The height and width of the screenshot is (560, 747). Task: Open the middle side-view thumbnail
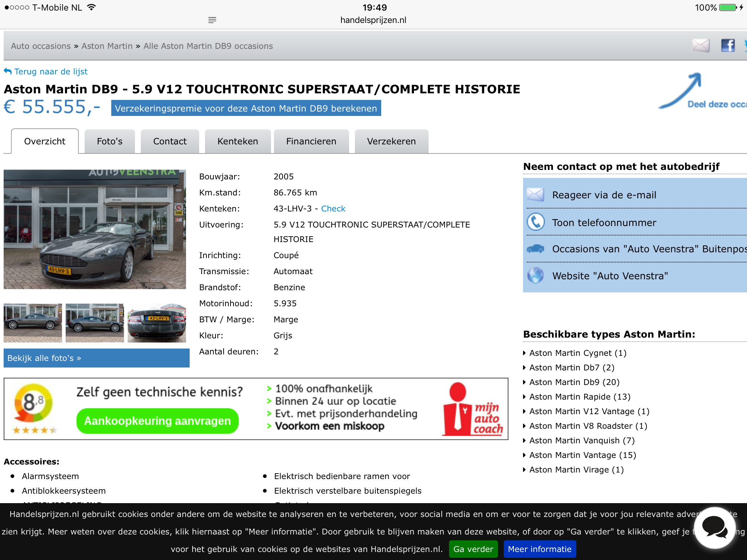click(x=95, y=323)
